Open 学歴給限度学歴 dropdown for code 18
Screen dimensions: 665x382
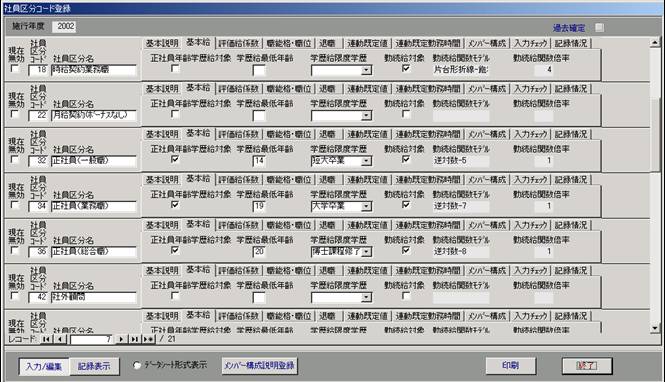[x=366, y=70]
